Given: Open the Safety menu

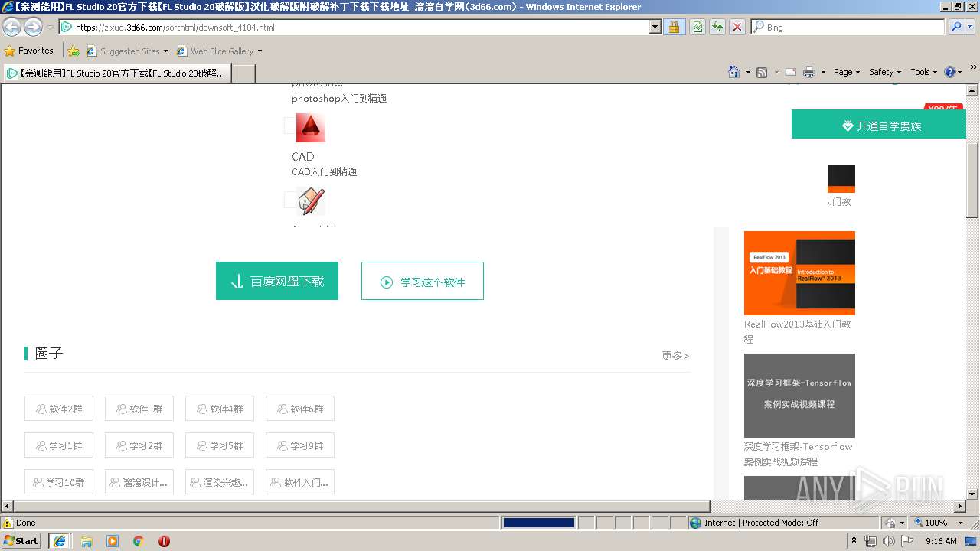Looking at the screenshot, I should coord(885,72).
